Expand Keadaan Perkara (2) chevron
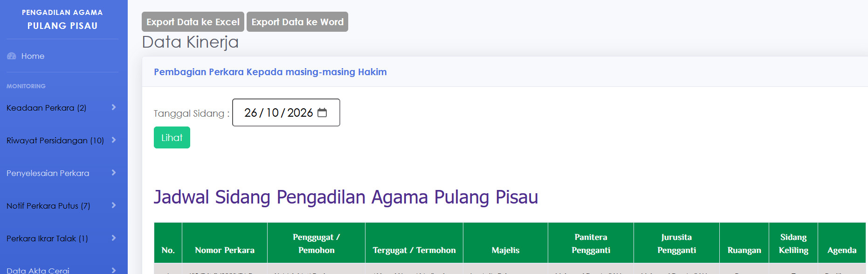This screenshot has width=868, height=274. pyautogui.click(x=114, y=107)
